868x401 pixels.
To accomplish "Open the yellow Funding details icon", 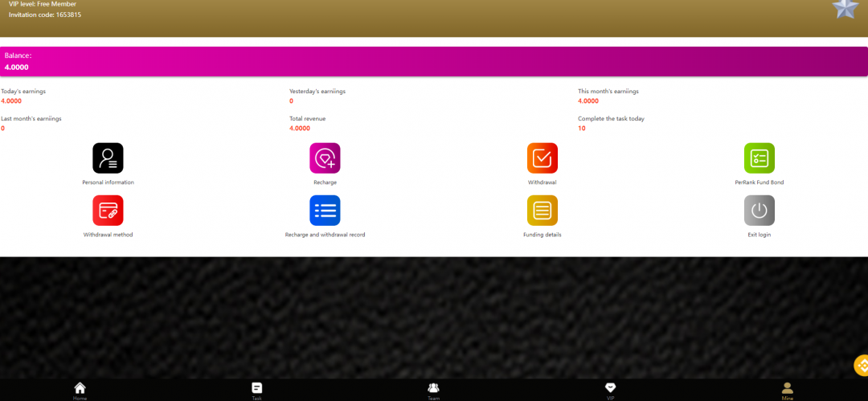I will click(x=542, y=211).
